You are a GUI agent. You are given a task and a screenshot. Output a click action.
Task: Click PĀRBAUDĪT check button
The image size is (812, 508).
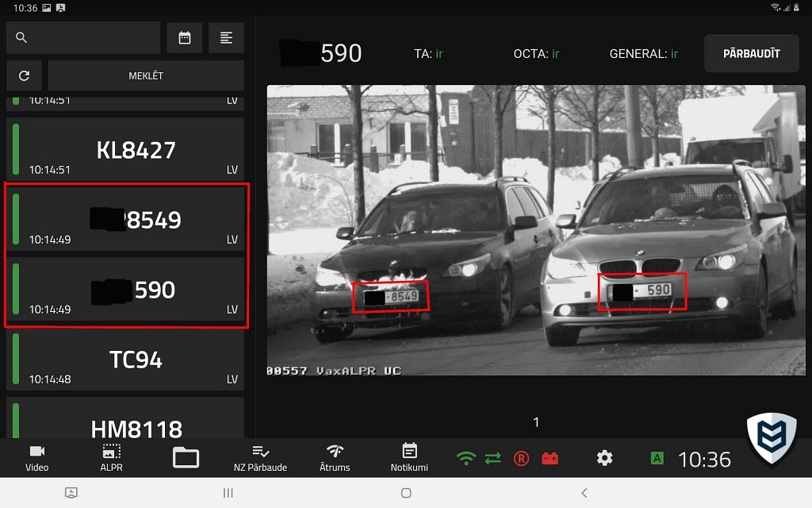[752, 53]
